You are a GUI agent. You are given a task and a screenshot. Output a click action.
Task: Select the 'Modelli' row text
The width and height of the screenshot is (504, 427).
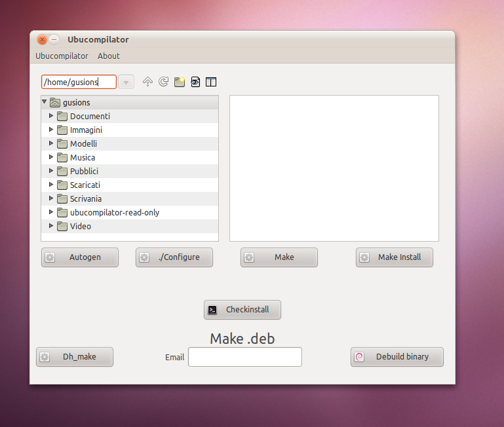pyautogui.click(x=84, y=144)
